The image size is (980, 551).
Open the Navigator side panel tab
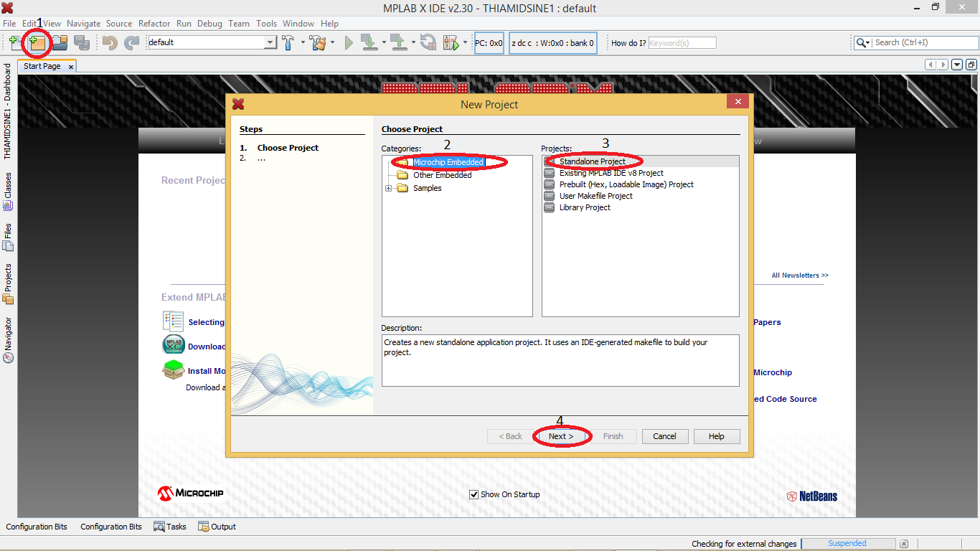(8, 340)
